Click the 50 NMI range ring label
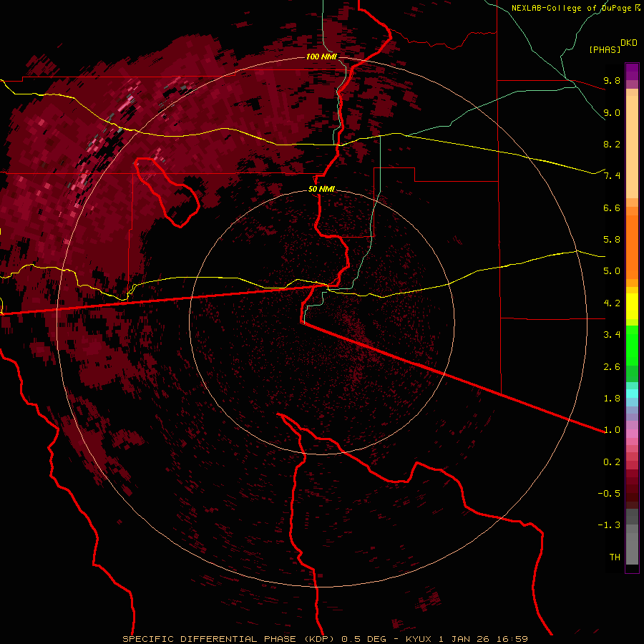This screenshot has width=644, height=644. (x=321, y=190)
